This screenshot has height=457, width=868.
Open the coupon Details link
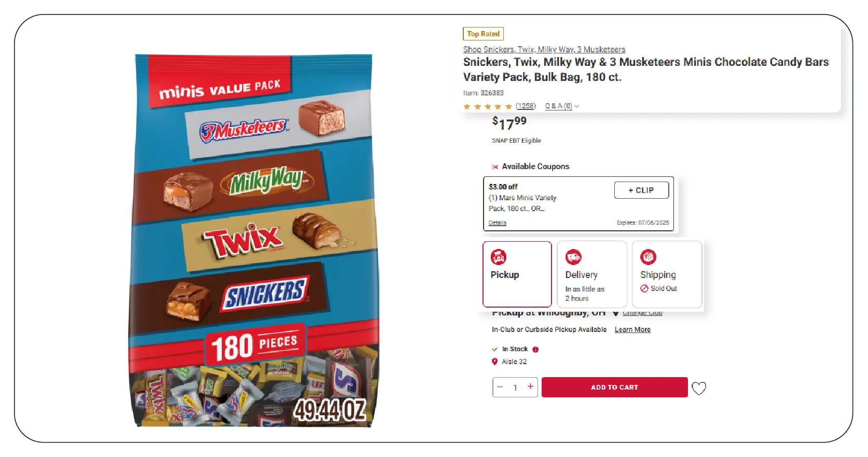pyautogui.click(x=497, y=223)
